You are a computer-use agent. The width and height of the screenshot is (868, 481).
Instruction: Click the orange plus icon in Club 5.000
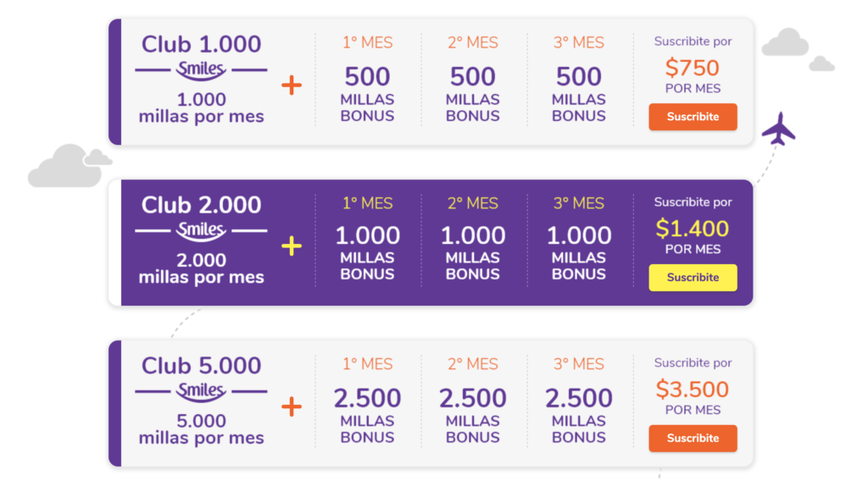[x=292, y=407]
